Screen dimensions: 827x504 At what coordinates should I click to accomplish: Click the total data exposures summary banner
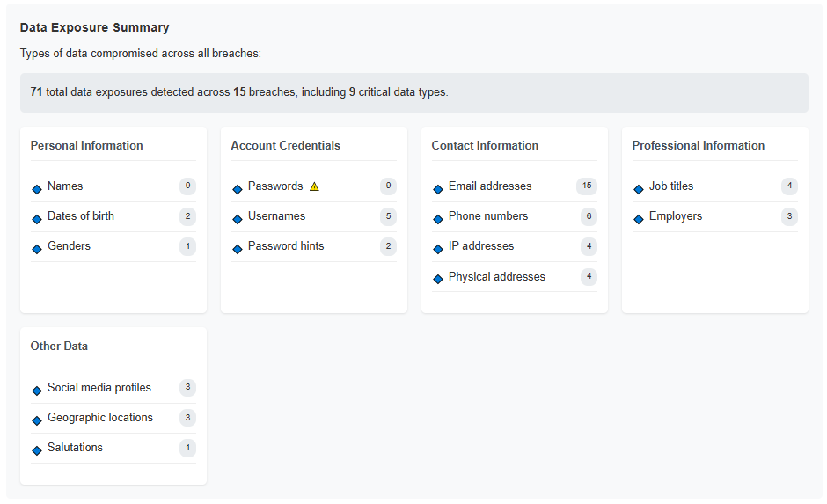point(414,92)
